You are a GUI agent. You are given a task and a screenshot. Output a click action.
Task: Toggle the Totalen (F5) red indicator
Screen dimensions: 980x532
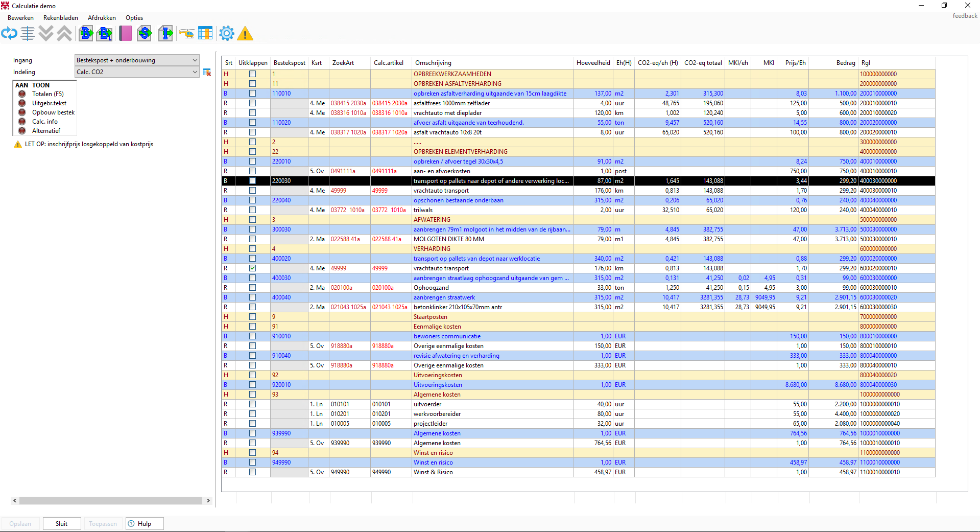tap(22, 94)
